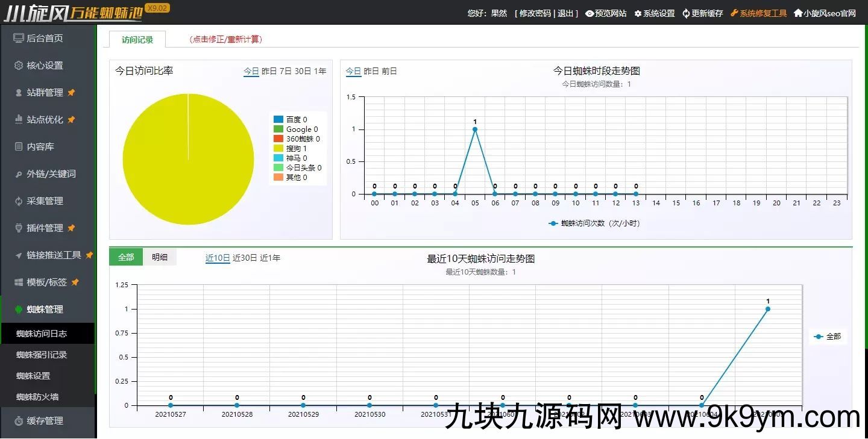Click the gear icon beside 核心设置
The height and width of the screenshot is (439, 868).
pos(19,65)
